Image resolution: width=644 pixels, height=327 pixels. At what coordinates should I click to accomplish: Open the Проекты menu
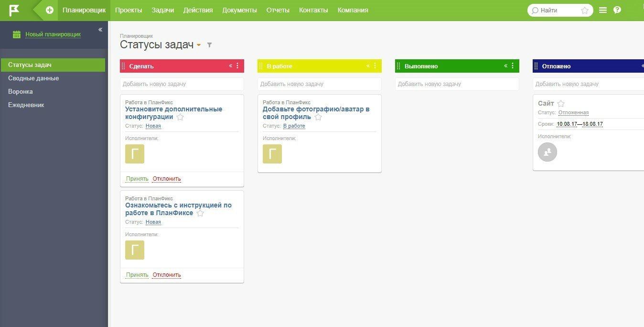point(129,10)
